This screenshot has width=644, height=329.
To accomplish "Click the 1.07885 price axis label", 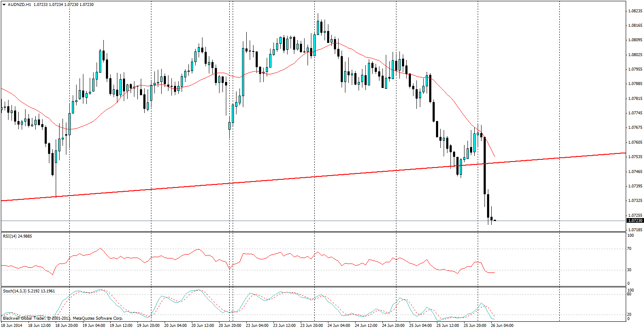I will [x=635, y=84].
